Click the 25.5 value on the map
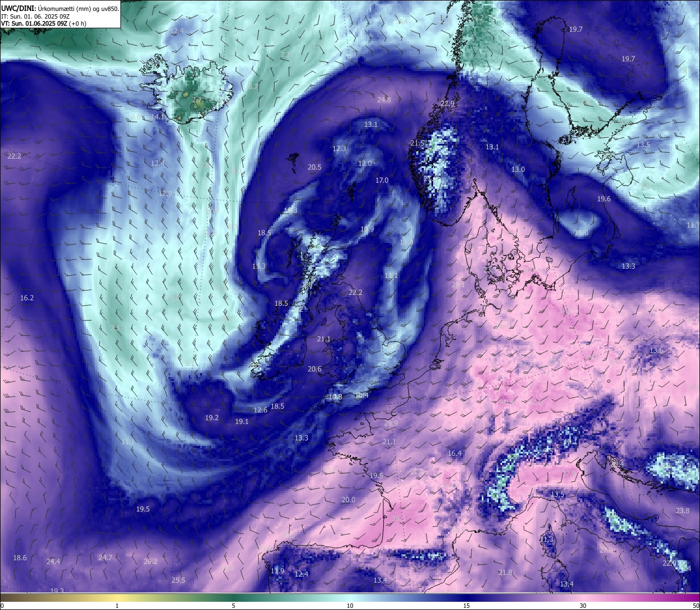This screenshot has height=610, width=700. click(x=178, y=580)
